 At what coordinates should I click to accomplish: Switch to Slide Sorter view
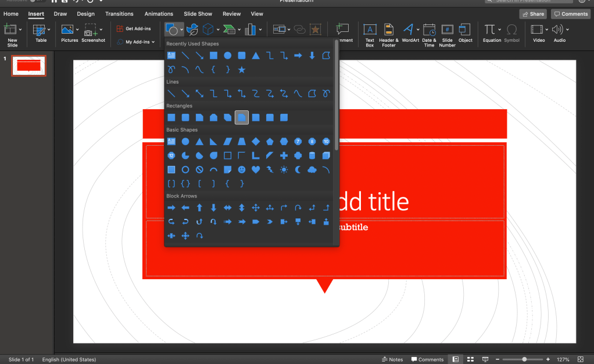471,359
